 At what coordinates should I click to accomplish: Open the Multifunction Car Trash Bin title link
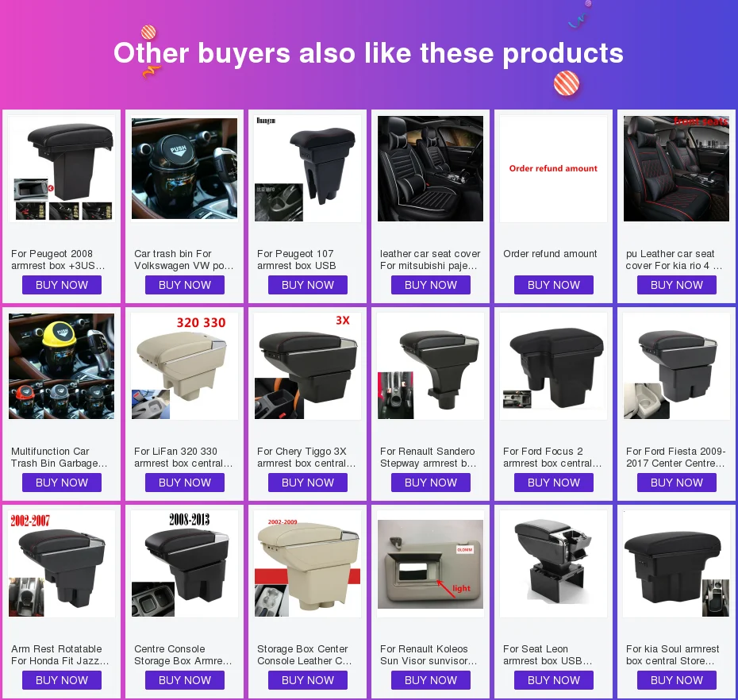pyautogui.click(x=60, y=457)
